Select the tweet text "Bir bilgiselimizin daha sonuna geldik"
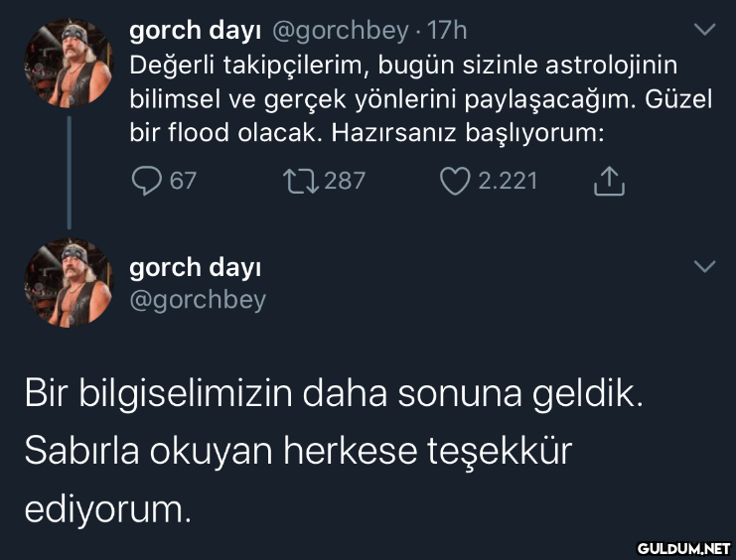Viewport: 736px width, 560px height. click(334, 394)
